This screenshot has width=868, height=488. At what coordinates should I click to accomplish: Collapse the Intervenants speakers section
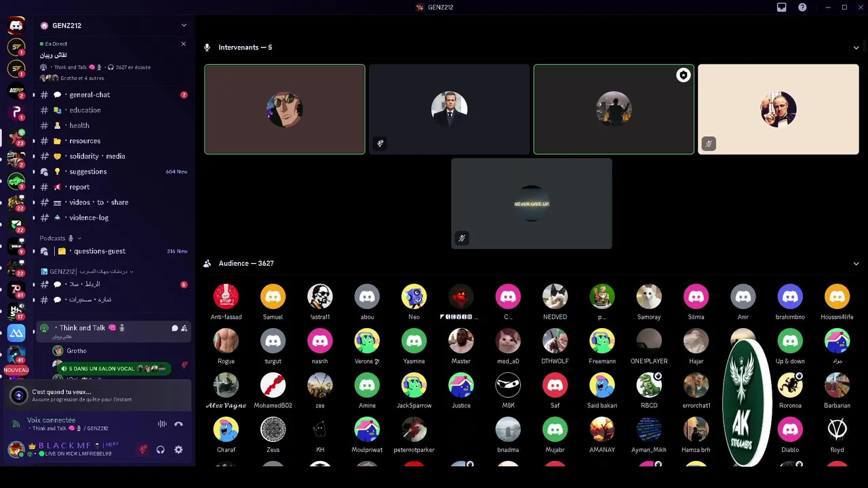856,47
